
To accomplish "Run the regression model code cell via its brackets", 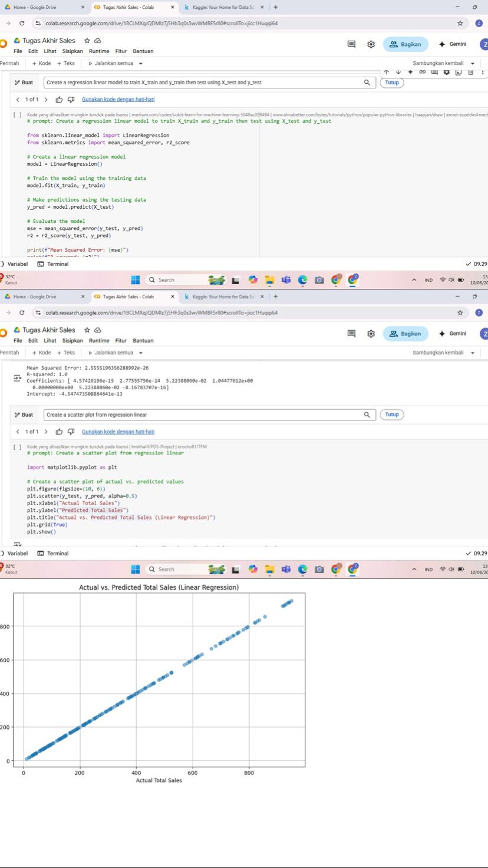I will tap(17, 114).
